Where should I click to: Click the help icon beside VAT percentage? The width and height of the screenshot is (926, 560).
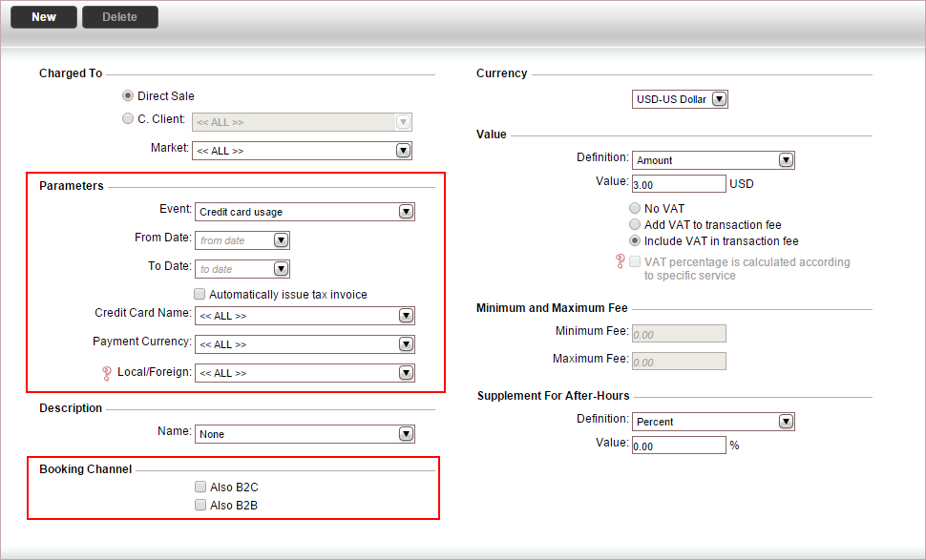[621, 261]
